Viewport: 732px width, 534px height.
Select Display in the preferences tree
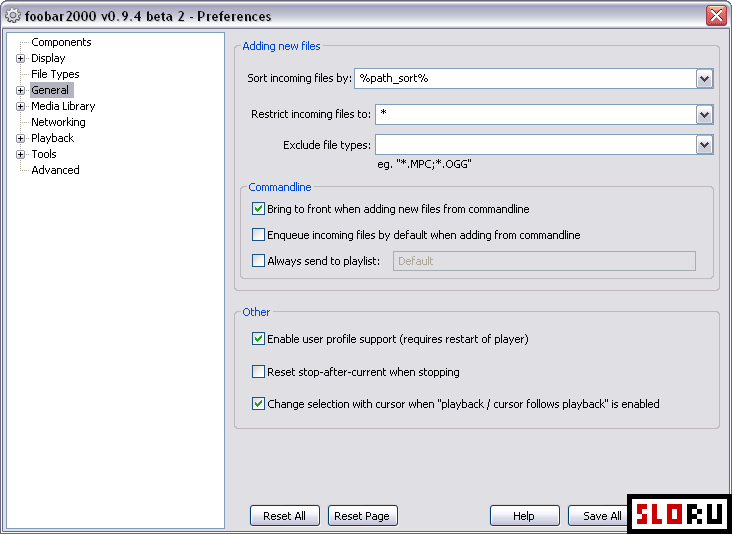(48, 58)
